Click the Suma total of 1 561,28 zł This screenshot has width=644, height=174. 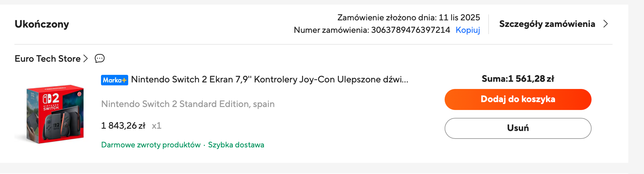click(518, 79)
